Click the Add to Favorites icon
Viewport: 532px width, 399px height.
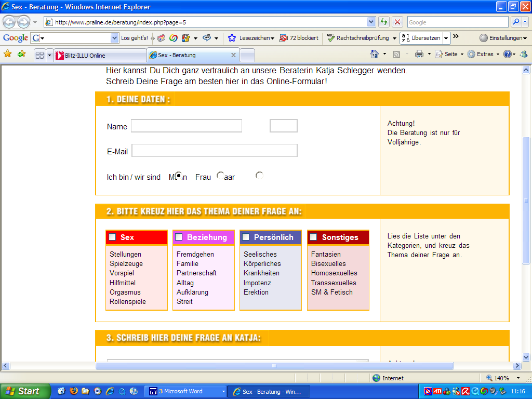coord(21,54)
